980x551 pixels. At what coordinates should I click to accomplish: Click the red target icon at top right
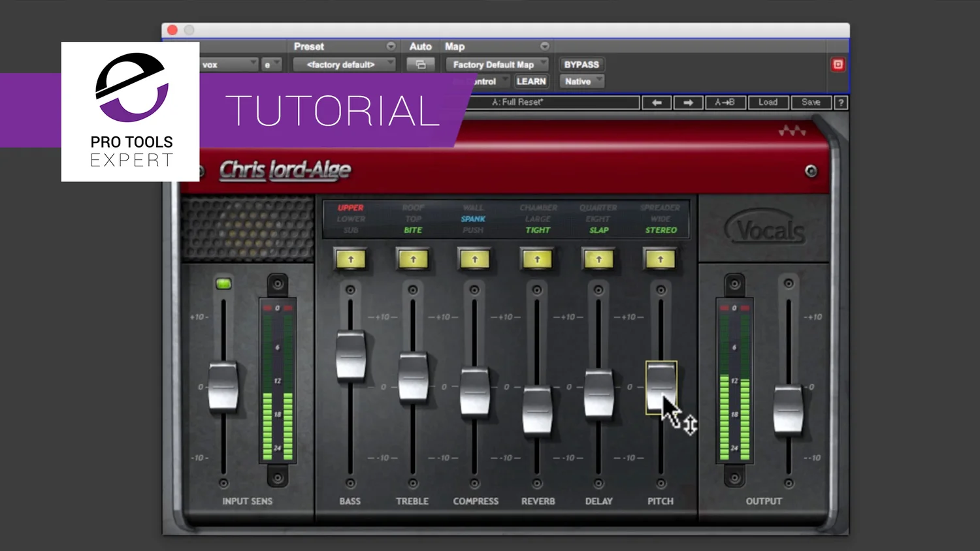pos(838,64)
